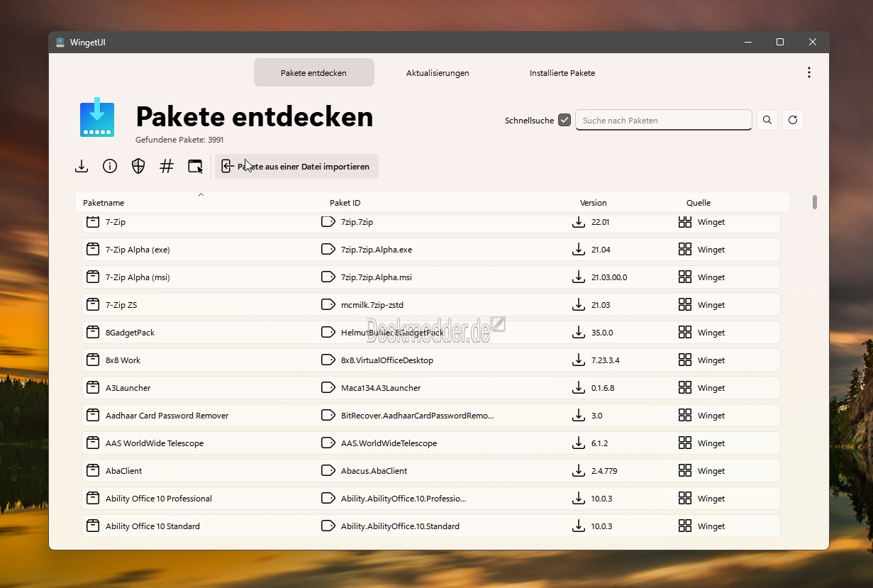Screen dimensions: 873x588
Task: Select the 7-Zip Alpha (msi) package name
Action: pyautogui.click(x=138, y=277)
